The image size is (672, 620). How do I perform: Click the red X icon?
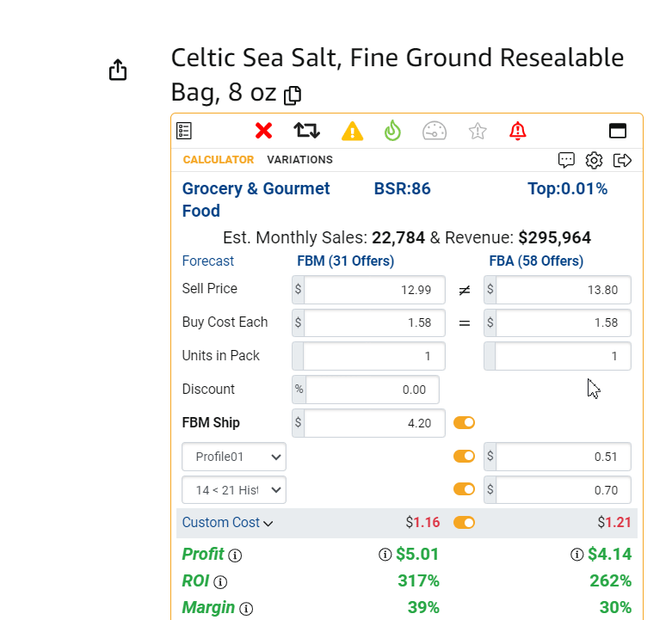[x=263, y=131]
